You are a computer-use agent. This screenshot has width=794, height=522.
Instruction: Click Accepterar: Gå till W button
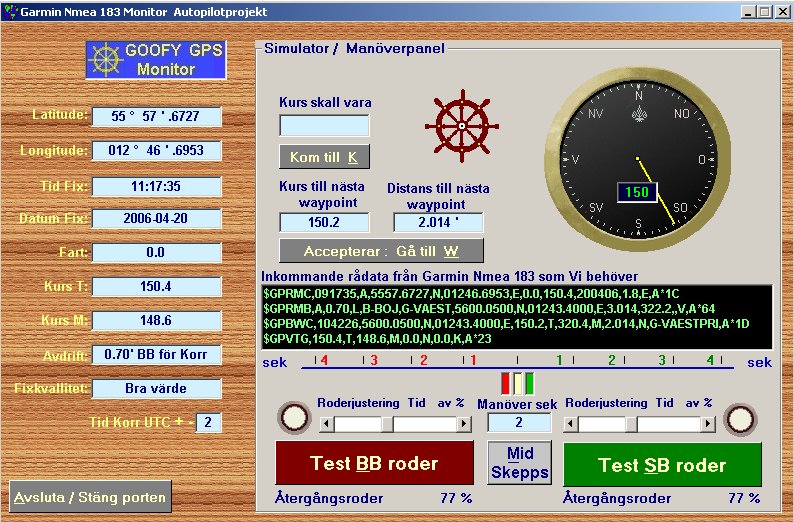pos(381,251)
